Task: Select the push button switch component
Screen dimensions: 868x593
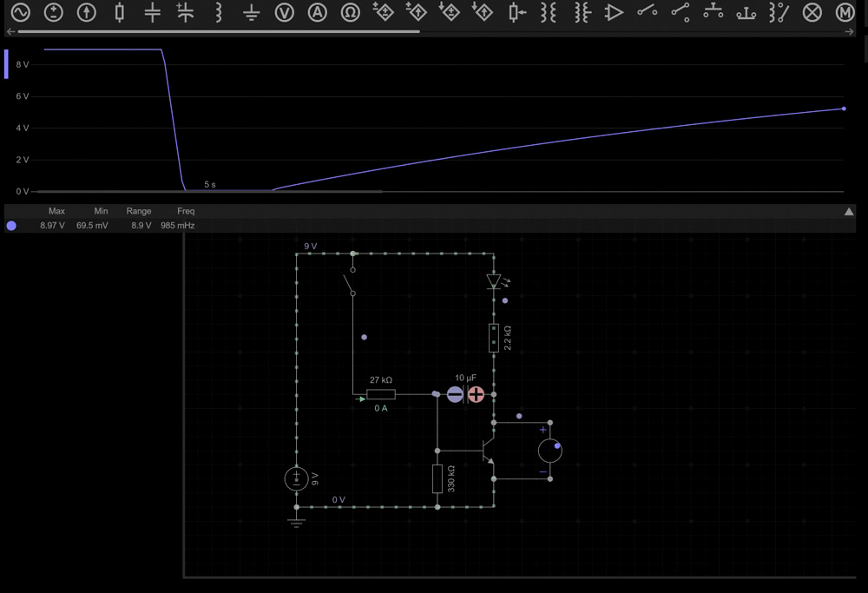Action: pos(713,12)
